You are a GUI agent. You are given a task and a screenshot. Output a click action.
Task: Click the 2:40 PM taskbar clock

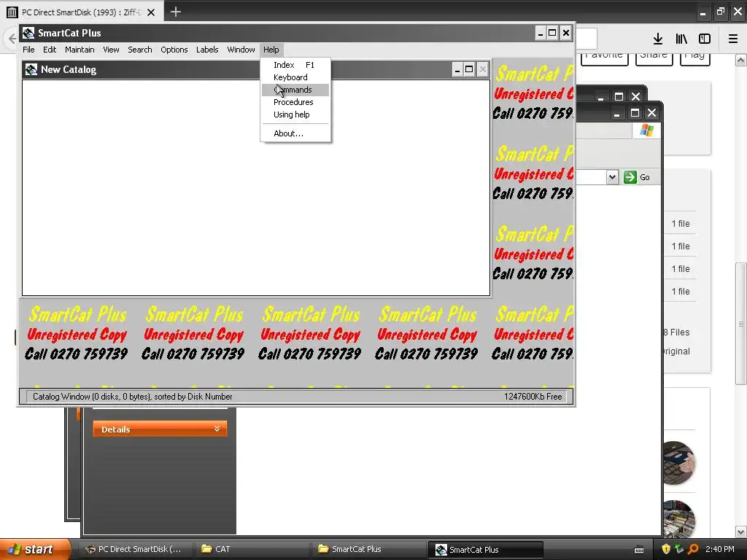coord(720,549)
